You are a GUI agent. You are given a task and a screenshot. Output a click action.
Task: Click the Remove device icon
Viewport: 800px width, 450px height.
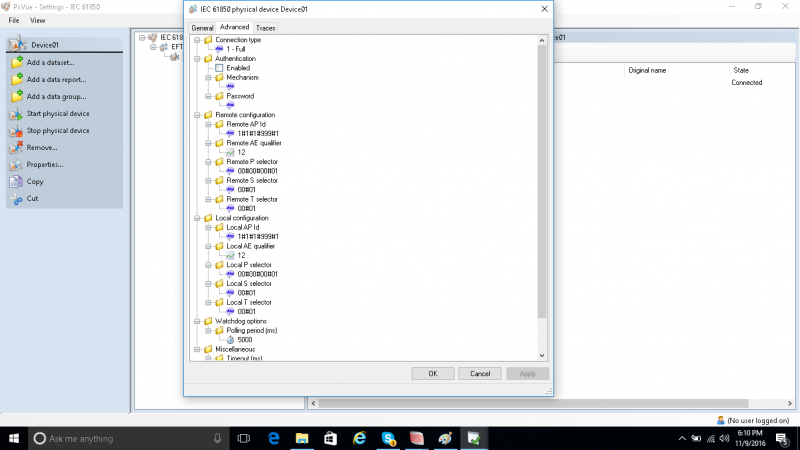pos(16,147)
